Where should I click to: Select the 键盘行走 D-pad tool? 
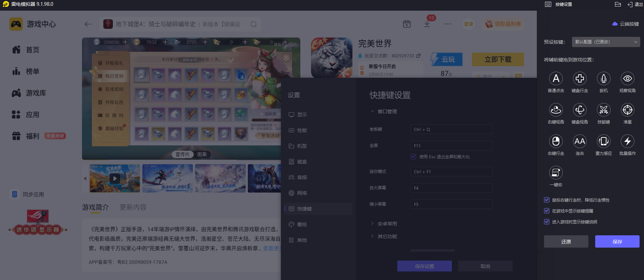pyautogui.click(x=579, y=79)
